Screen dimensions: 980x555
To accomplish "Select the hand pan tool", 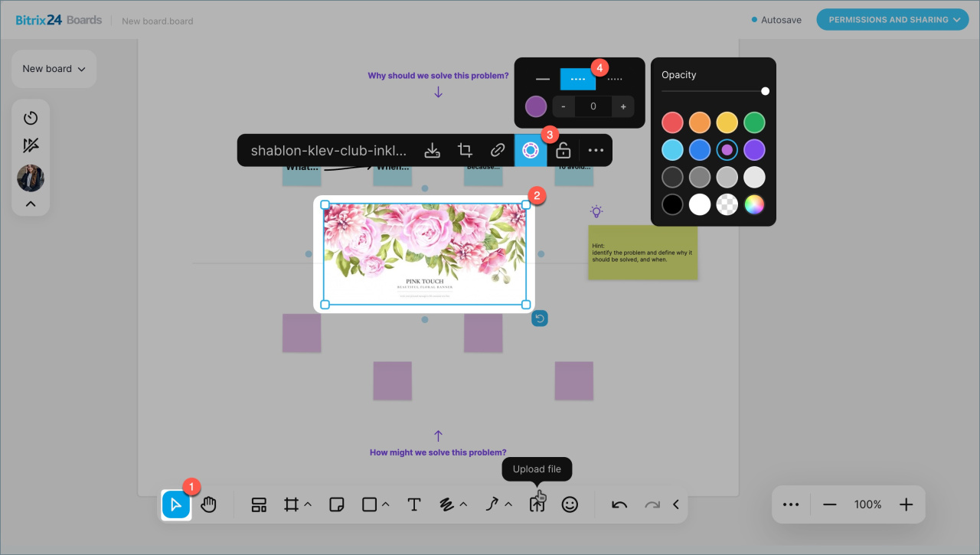I will coord(209,504).
